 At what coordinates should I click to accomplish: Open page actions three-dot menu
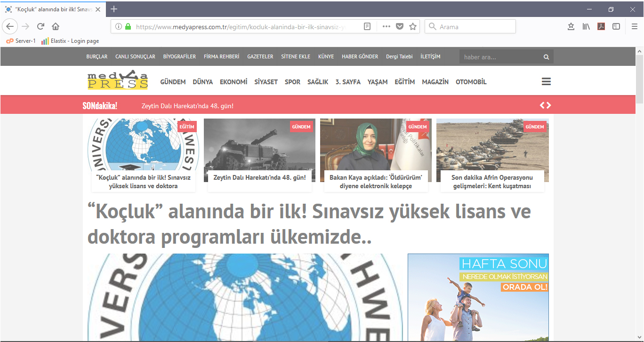[x=386, y=27]
